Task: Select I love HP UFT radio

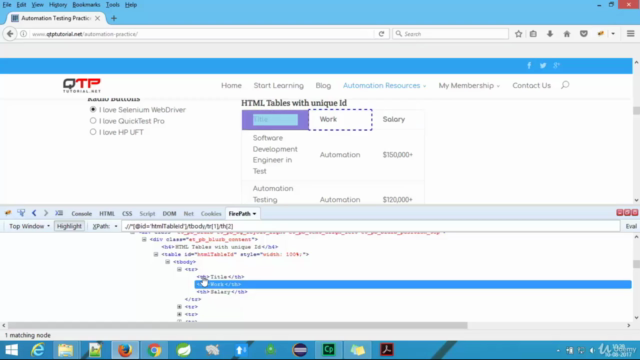Action: click(x=93, y=132)
